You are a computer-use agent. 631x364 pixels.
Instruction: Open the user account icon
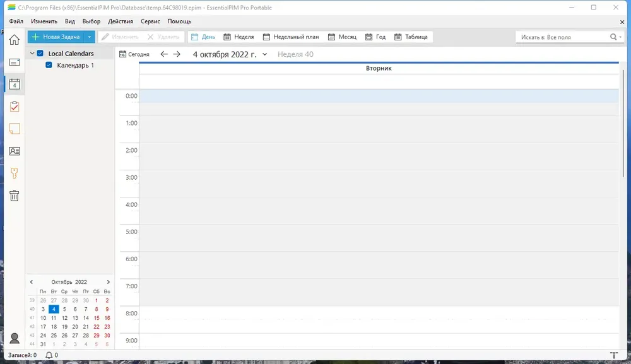pyautogui.click(x=14, y=338)
